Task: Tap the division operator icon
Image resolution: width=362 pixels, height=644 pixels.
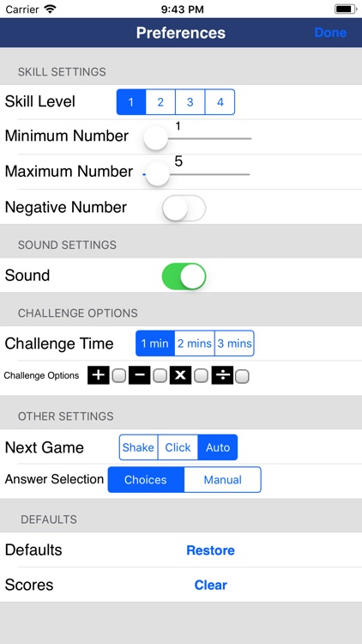Action: [222, 375]
